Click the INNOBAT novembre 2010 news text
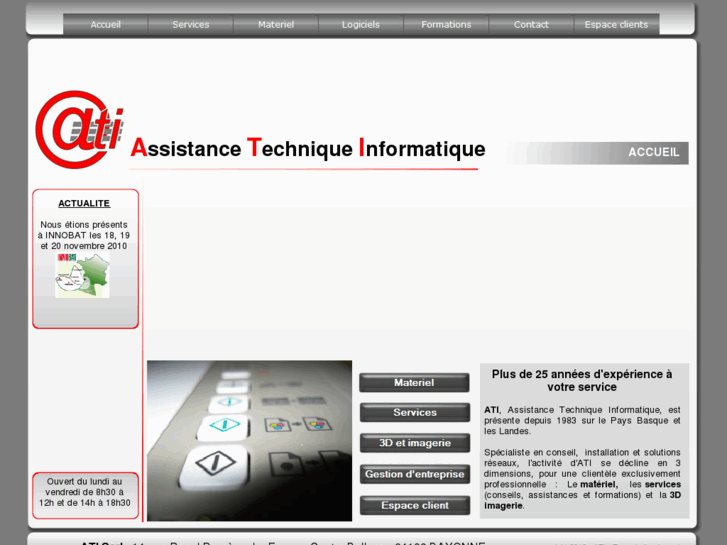Viewport: 727px width, 545px height. [x=84, y=235]
